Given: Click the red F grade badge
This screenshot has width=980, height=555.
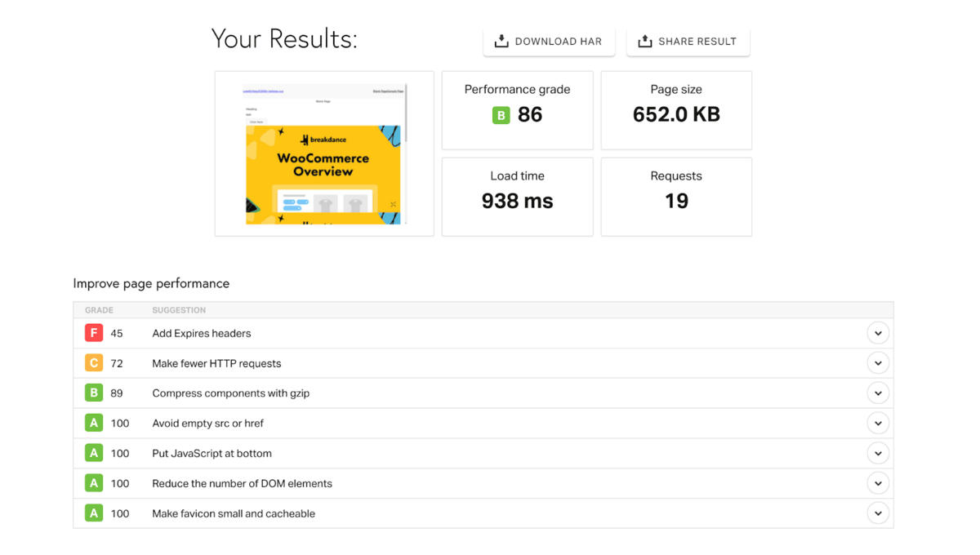Looking at the screenshot, I should (x=94, y=333).
